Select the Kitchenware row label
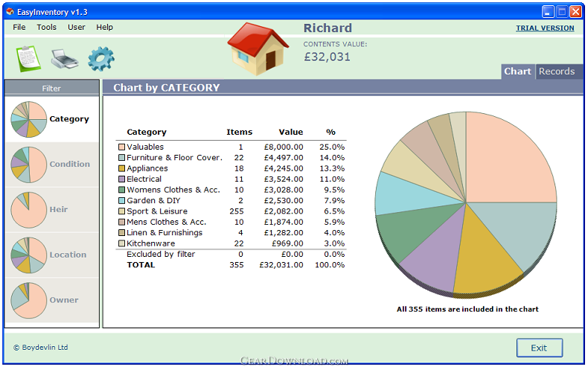The width and height of the screenshot is (588, 367). tap(151, 243)
